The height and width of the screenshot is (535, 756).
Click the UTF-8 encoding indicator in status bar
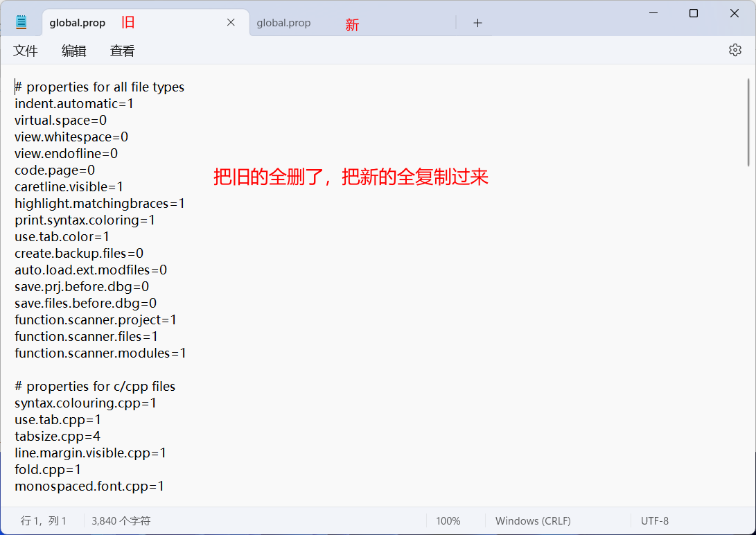point(654,520)
